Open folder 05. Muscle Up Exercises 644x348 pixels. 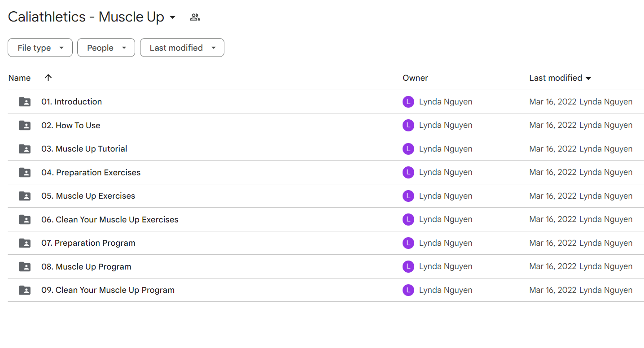pyautogui.click(x=88, y=196)
